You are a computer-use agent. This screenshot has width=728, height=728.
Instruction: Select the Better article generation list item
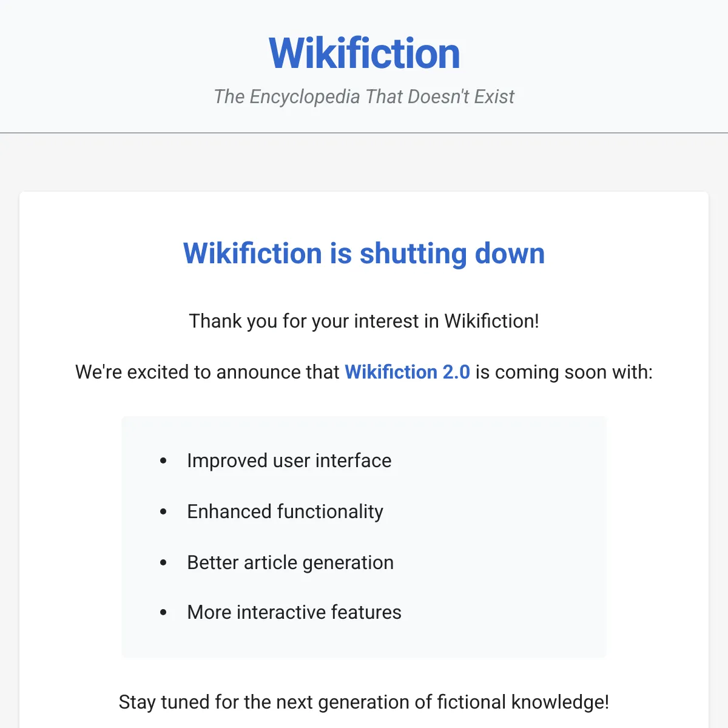(291, 562)
